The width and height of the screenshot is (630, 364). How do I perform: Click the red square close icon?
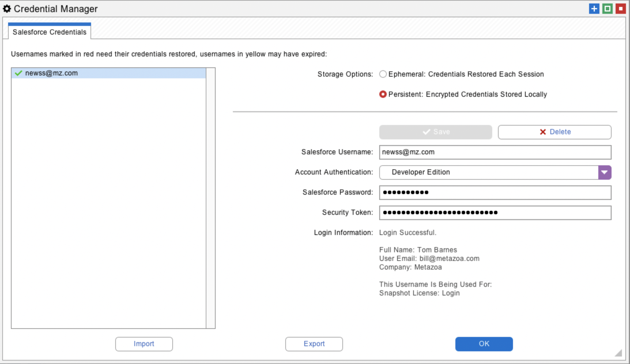tap(620, 9)
